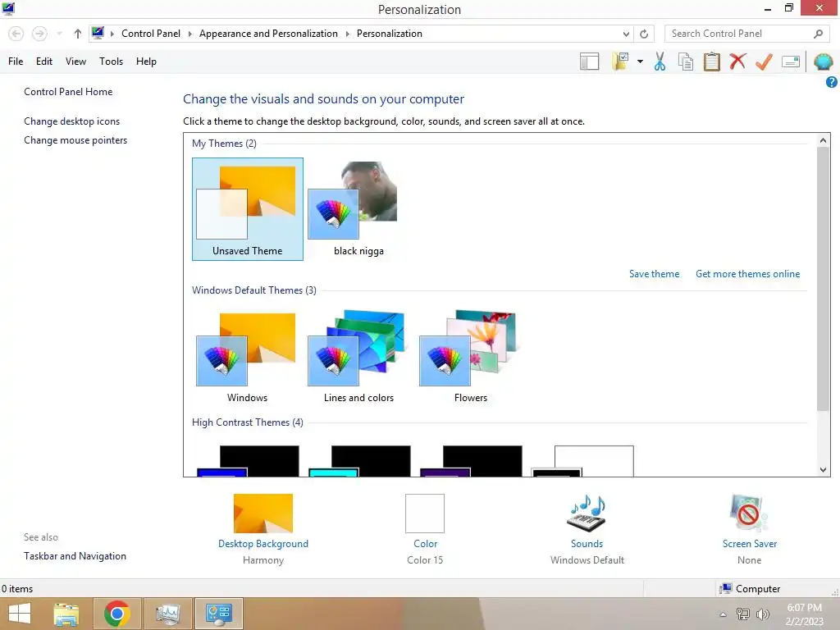Open Change desktop icons link
Image resolution: width=840 pixels, height=630 pixels.
coord(72,121)
